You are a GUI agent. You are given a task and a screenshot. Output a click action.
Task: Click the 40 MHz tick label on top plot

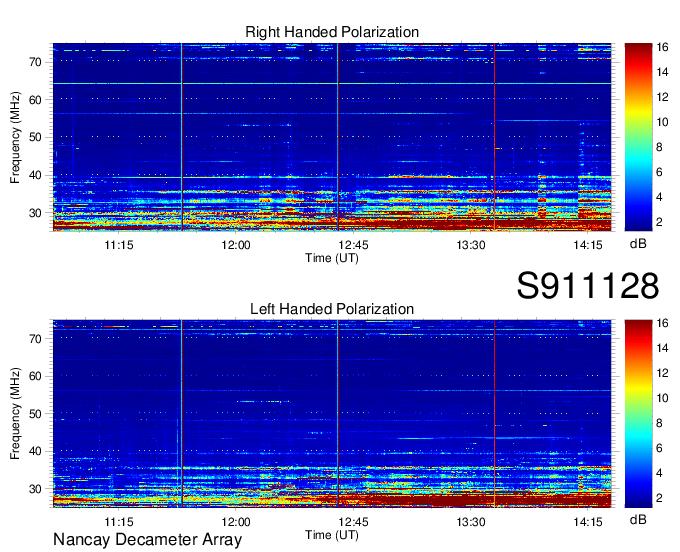point(35,175)
